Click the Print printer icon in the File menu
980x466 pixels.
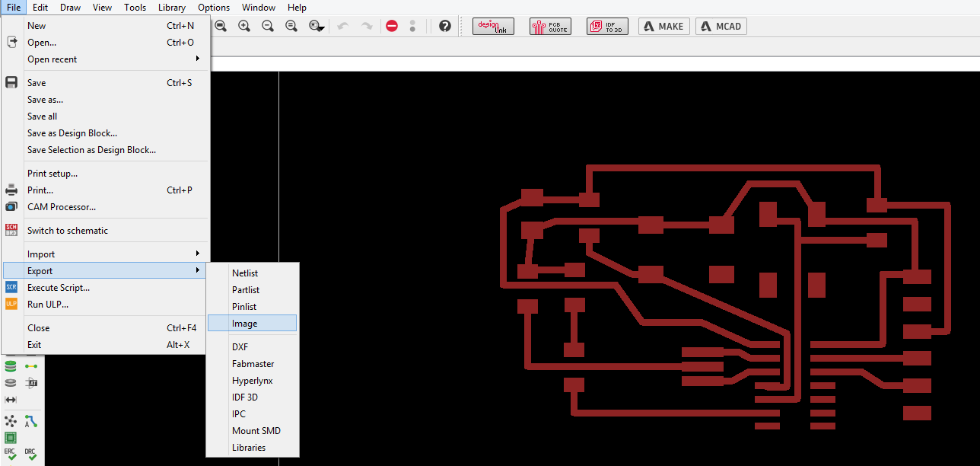pyautogui.click(x=11, y=190)
